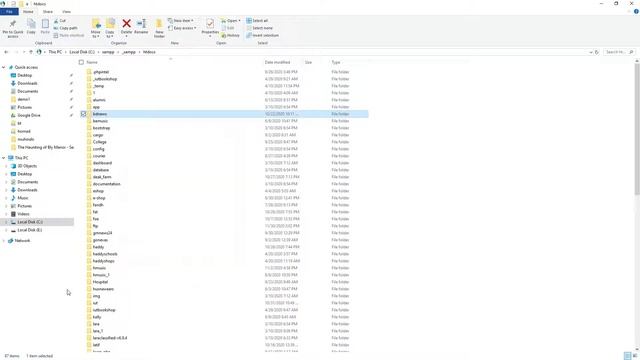Click the Back navigation arrow

(x=6, y=52)
